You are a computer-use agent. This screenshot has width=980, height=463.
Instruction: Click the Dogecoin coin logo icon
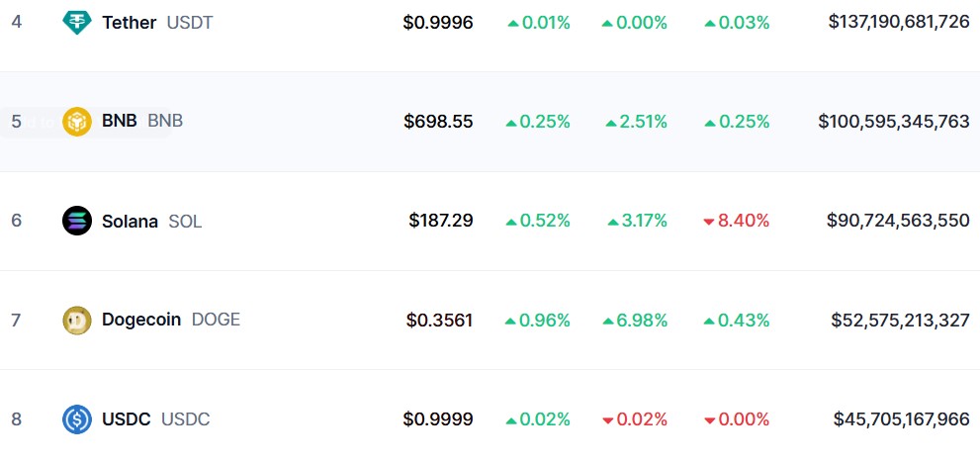[77, 320]
